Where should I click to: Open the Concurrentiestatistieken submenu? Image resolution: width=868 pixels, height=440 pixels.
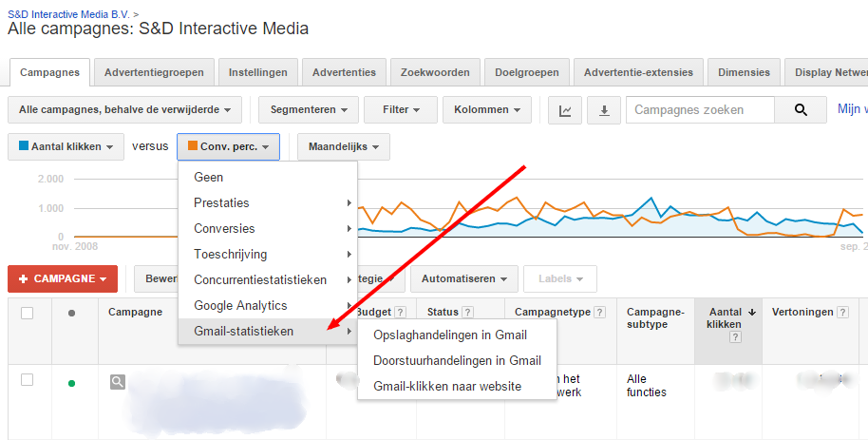pyautogui.click(x=268, y=279)
